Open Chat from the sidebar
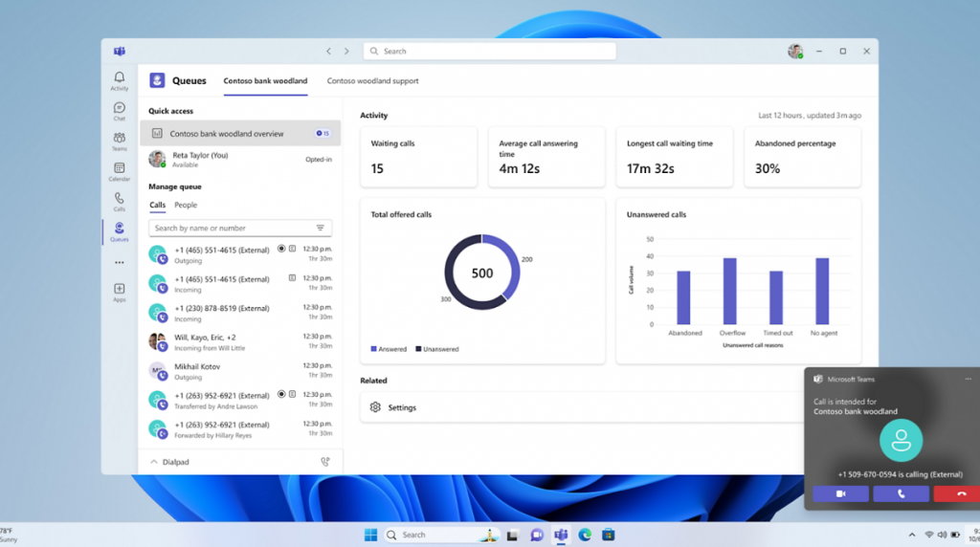This screenshot has width=980, height=547. (119, 111)
